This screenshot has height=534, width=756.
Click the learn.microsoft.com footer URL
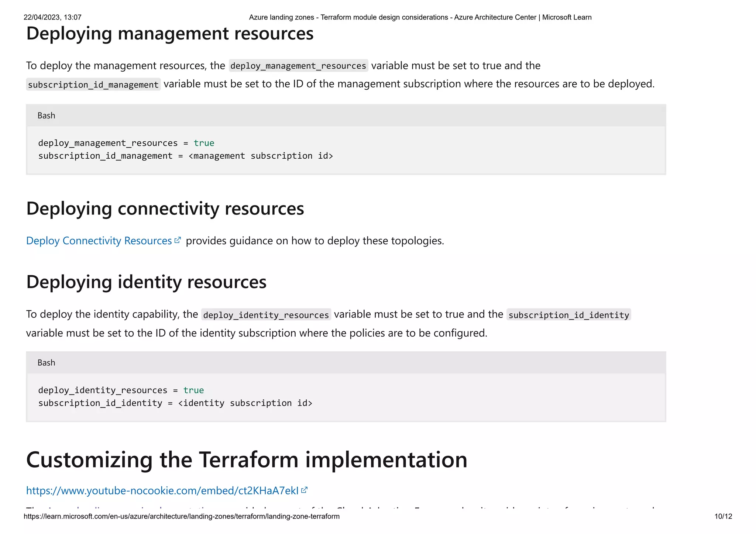181,516
